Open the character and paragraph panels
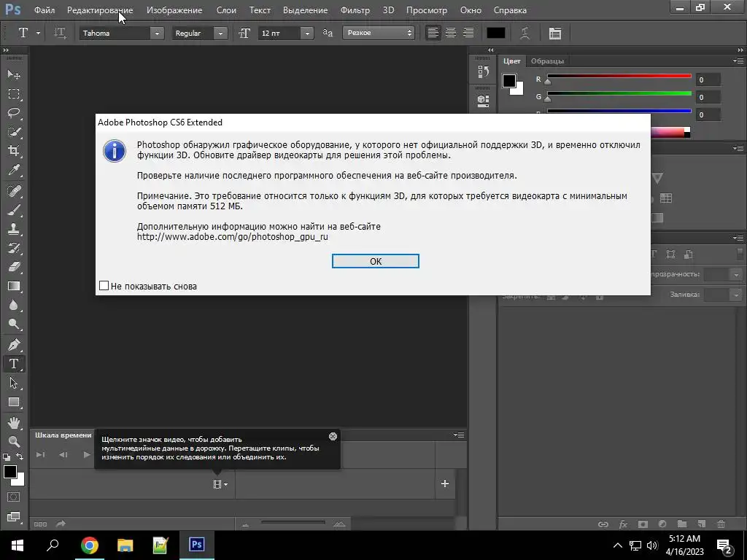This screenshot has width=747, height=560. tap(554, 33)
